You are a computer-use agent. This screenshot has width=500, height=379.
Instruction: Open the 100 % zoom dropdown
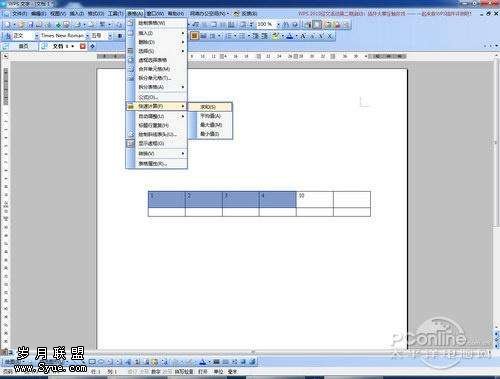click(278, 24)
